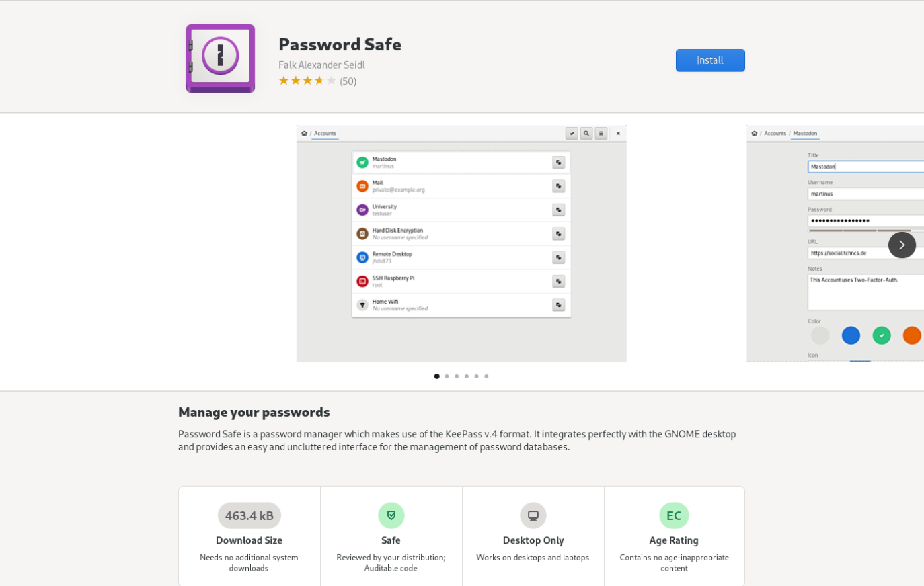Open the Mastodon entry screenshot
Screen dimensions: 924x586
[x=835, y=243]
